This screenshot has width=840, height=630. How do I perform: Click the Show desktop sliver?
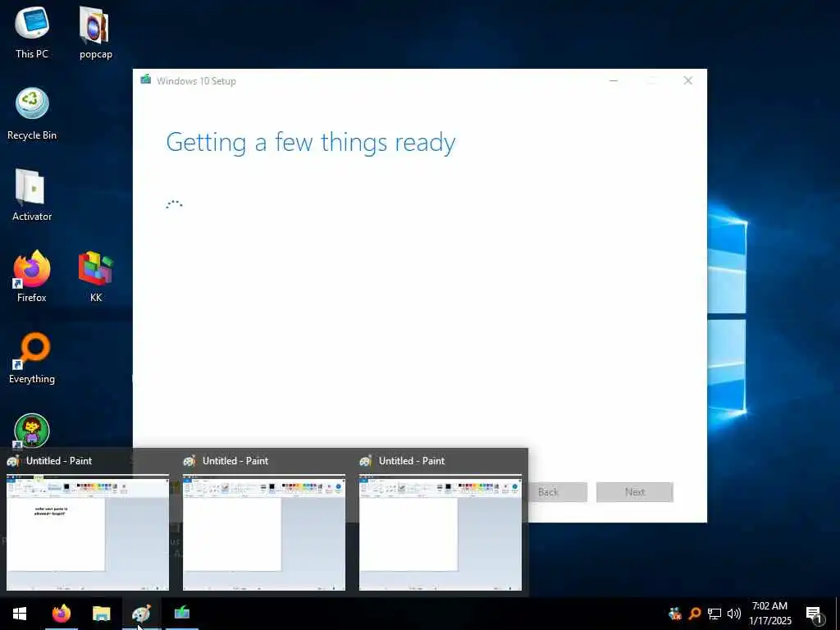click(x=838, y=614)
